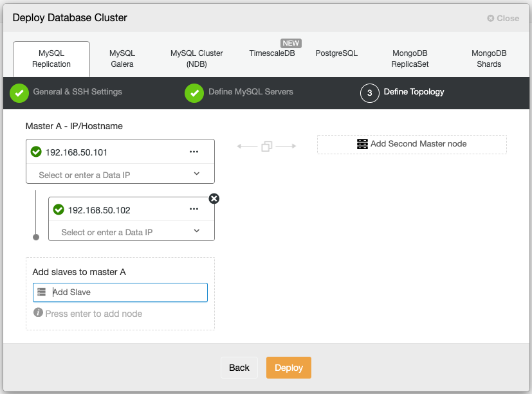Select the Define Topology step label
Screen dimensions: 532x394
(x=414, y=92)
